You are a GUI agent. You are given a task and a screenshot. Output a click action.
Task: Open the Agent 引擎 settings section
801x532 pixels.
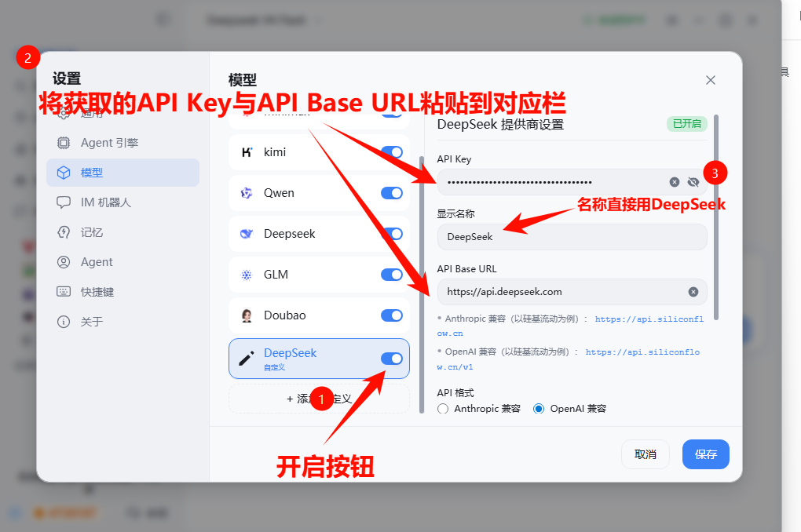pyautogui.click(x=123, y=143)
